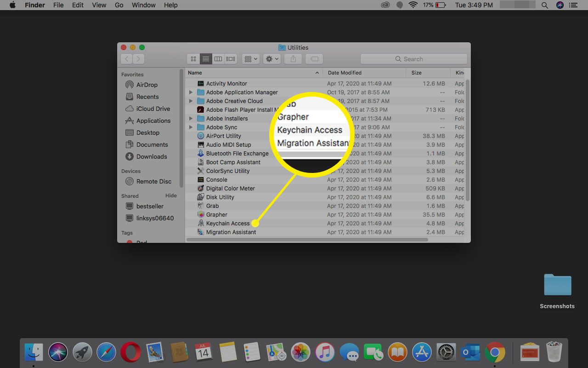Open Messages app in the Dock

coord(349,353)
